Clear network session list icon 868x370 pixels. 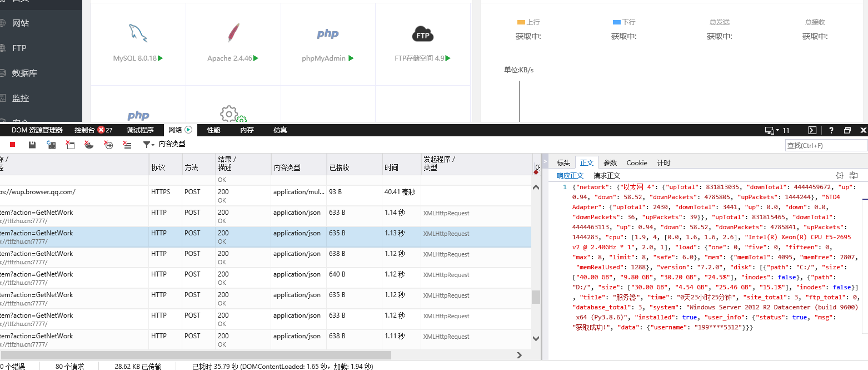coord(127,145)
